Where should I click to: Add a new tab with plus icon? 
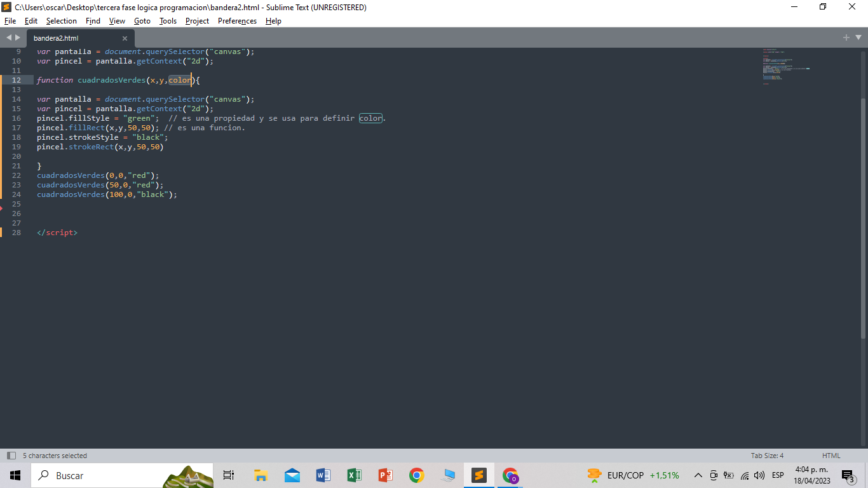click(846, 37)
